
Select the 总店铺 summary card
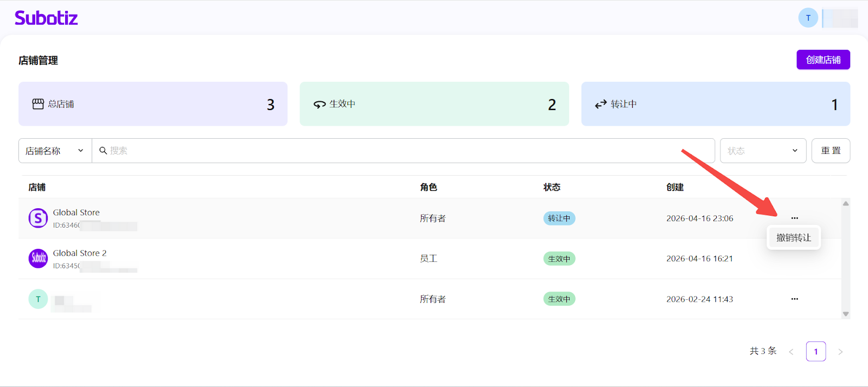pyautogui.click(x=153, y=104)
